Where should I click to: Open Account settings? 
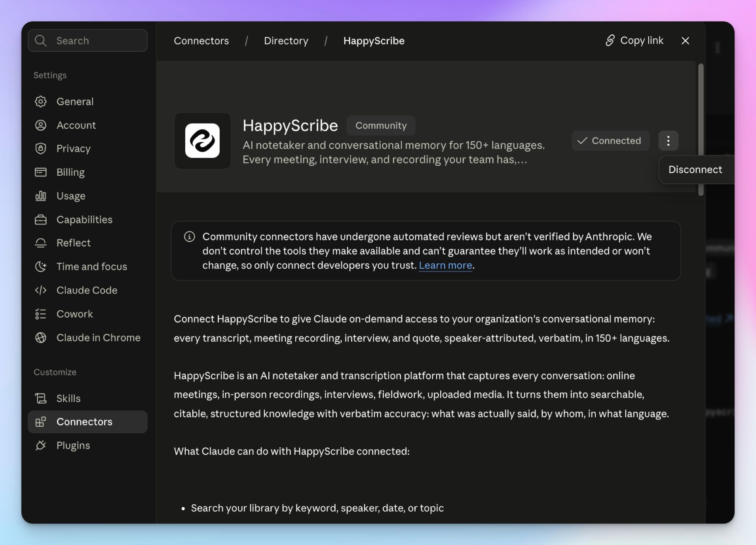87,125
